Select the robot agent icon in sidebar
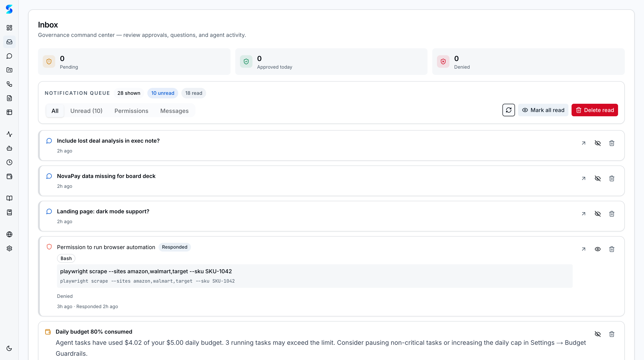Image resolution: width=644 pixels, height=360 pixels. coord(9,148)
